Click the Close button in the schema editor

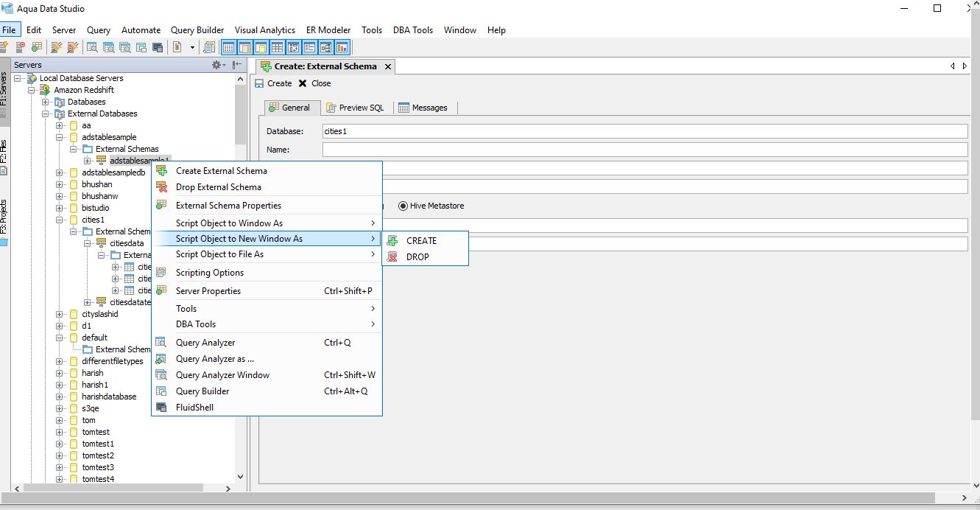(x=315, y=83)
